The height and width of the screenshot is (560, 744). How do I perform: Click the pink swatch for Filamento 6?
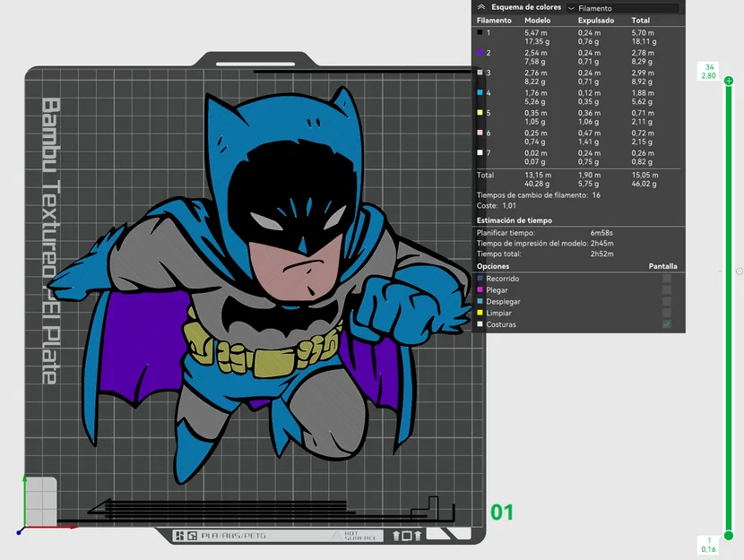pyautogui.click(x=480, y=132)
